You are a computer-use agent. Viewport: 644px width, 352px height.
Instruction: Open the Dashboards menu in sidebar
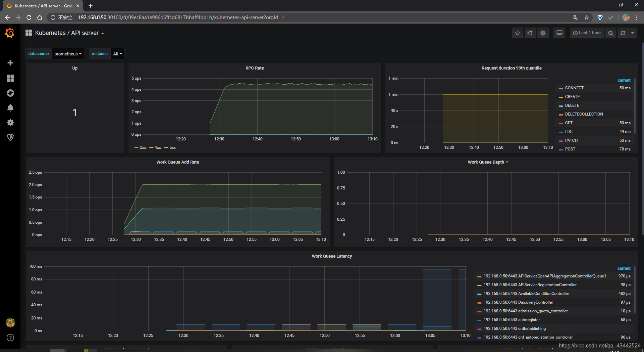[10, 78]
